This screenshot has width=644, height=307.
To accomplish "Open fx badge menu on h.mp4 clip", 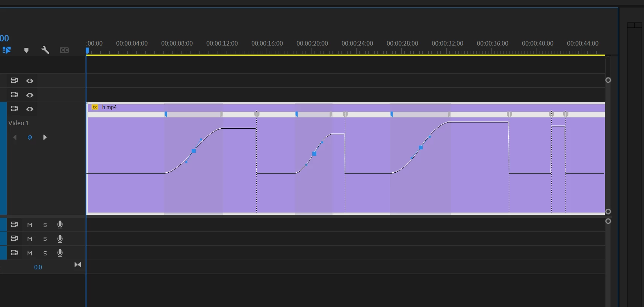I will pyautogui.click(x=95, y=107).
